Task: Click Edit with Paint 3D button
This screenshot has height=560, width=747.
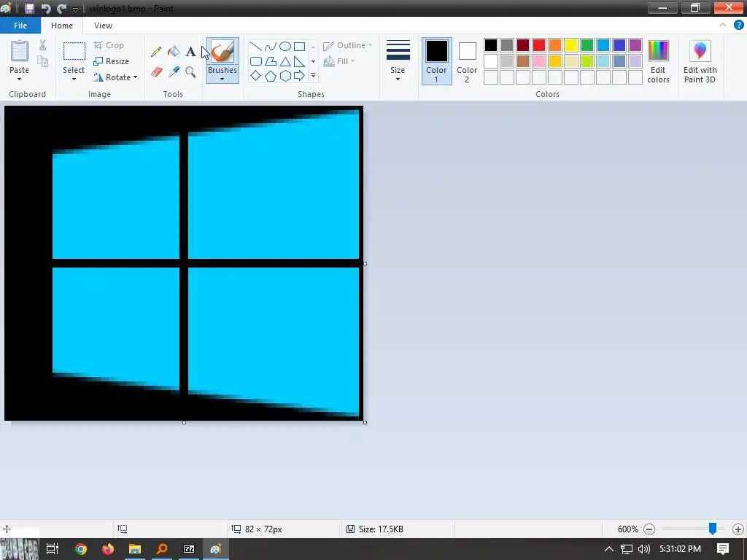Action: pos(700,61)
